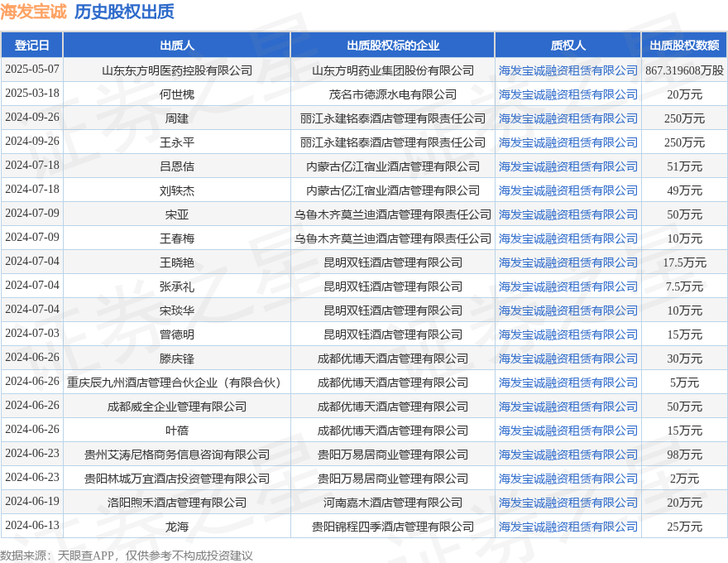The width and height of the screenshot is (728, 563).
Task: Open 海发宝诚融资租赁有限公司 link in 吕恩佶 row
Action: pos(568,166)
